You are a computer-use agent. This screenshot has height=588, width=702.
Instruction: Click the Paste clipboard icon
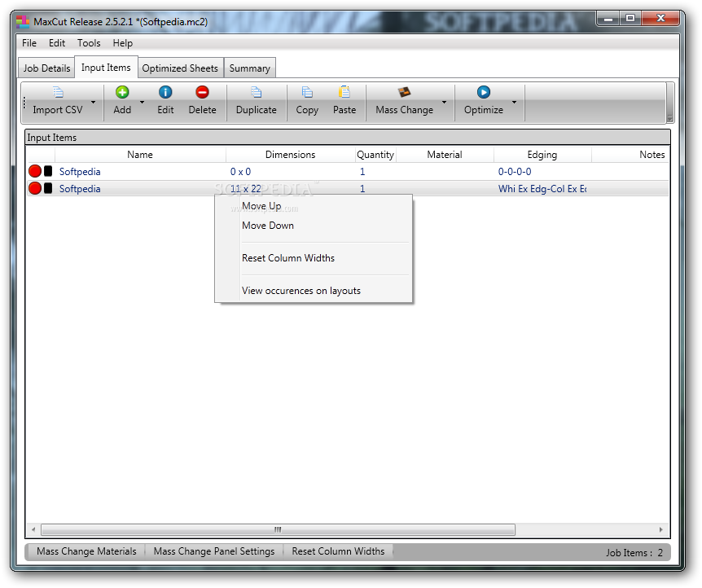(x=344, y=92)
